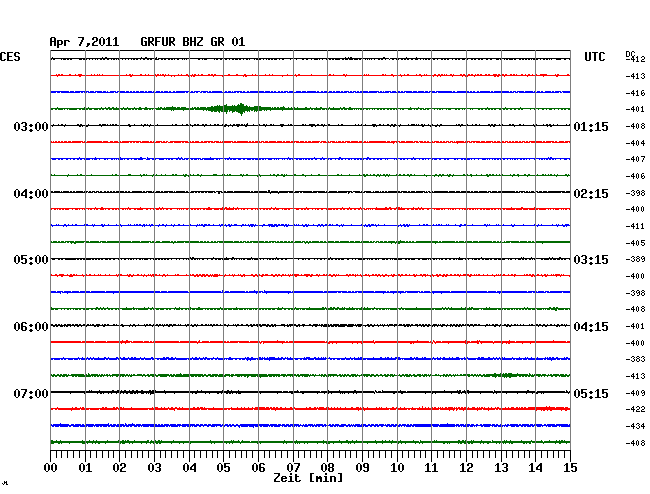Click the x-axis tick label "09"
Screen dimensions: 650x494
click(362, 468)
